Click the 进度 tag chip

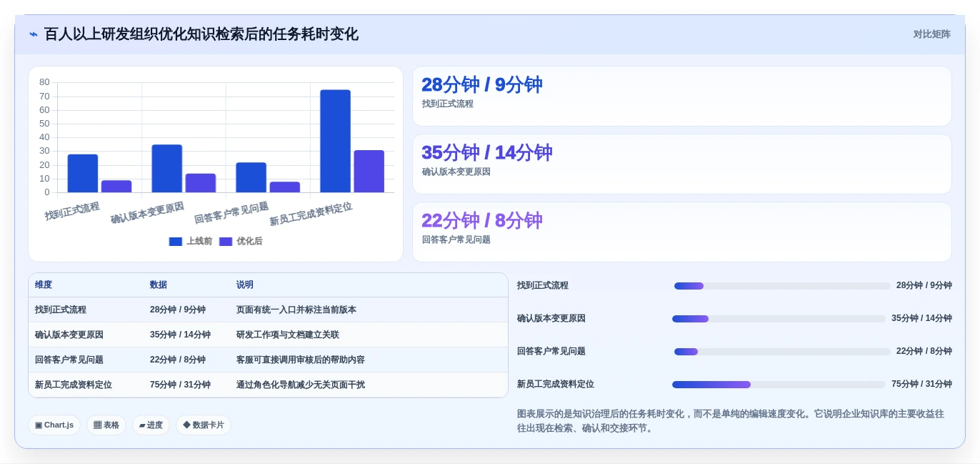[151, 425]
